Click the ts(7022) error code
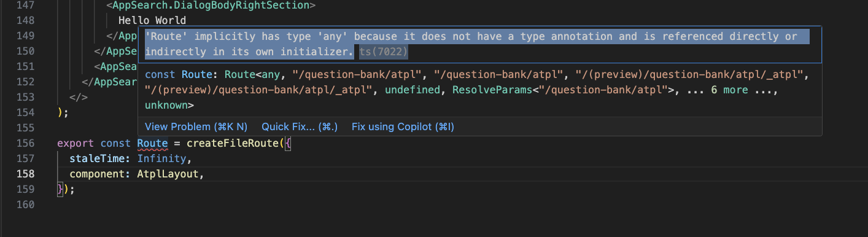Viewport: 868px width, 237px height. 384,52
